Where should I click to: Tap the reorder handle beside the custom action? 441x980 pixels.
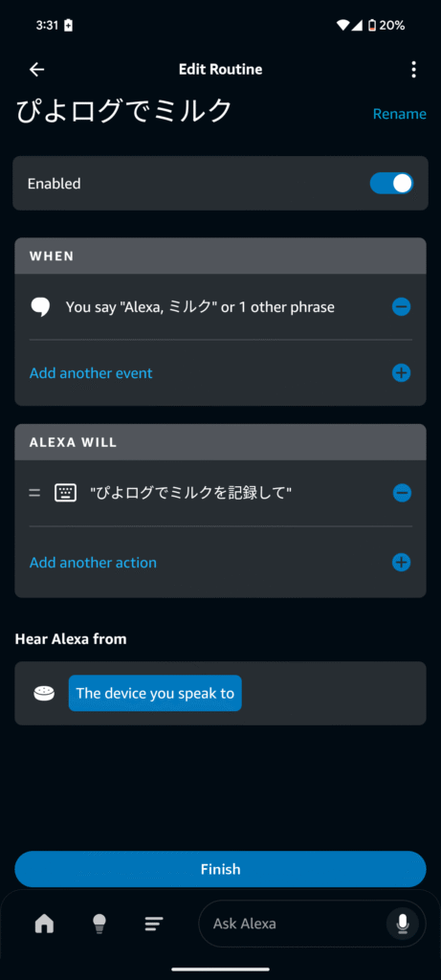coord(34,493)
